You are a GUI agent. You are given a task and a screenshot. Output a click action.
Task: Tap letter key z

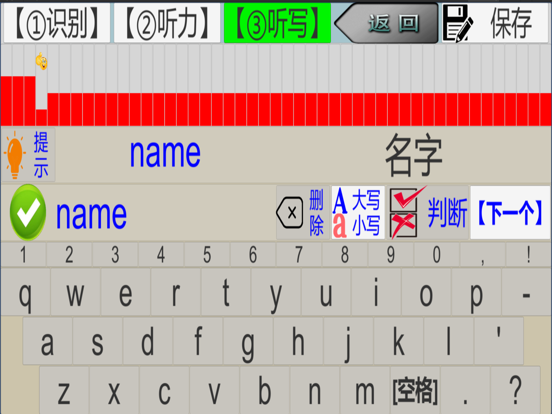(64, 390)
